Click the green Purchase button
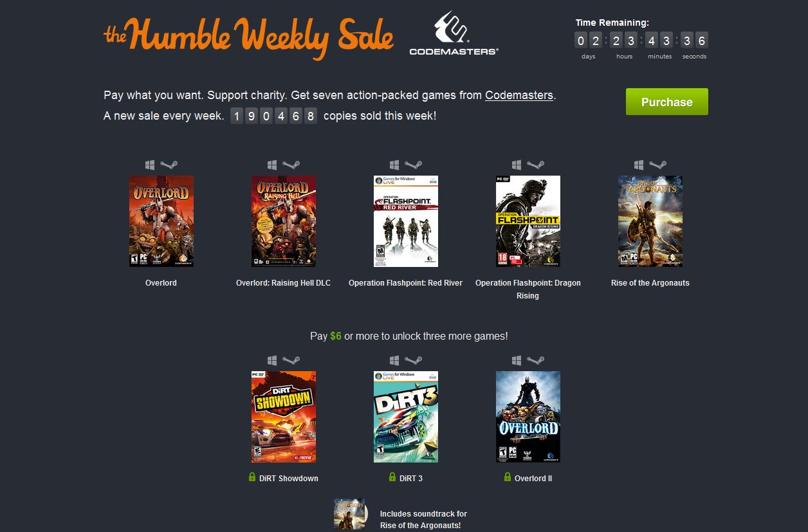 click(667, 102)
